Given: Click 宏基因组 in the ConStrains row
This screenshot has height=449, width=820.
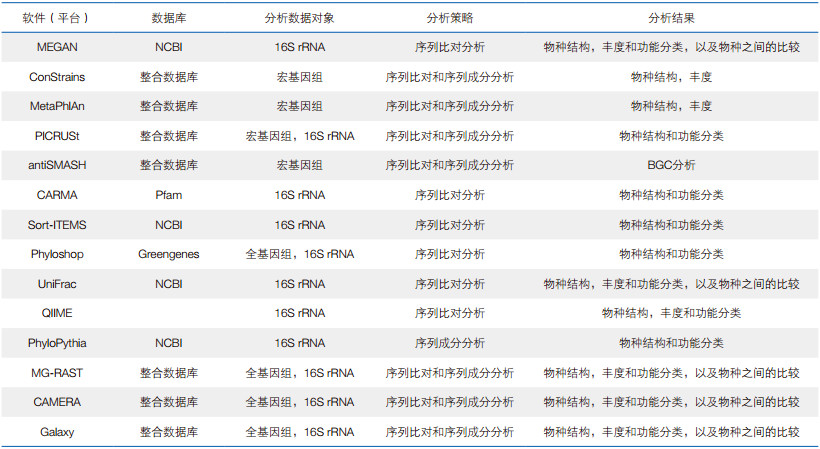Looking at the screenshot, I should [x=300, y=77].
